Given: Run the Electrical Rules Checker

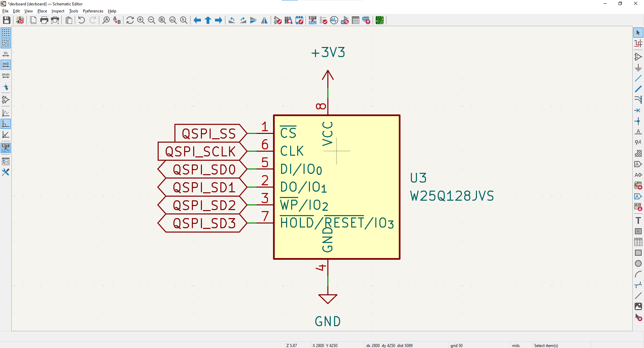Looking at the screenshot, I should [323, 20].
